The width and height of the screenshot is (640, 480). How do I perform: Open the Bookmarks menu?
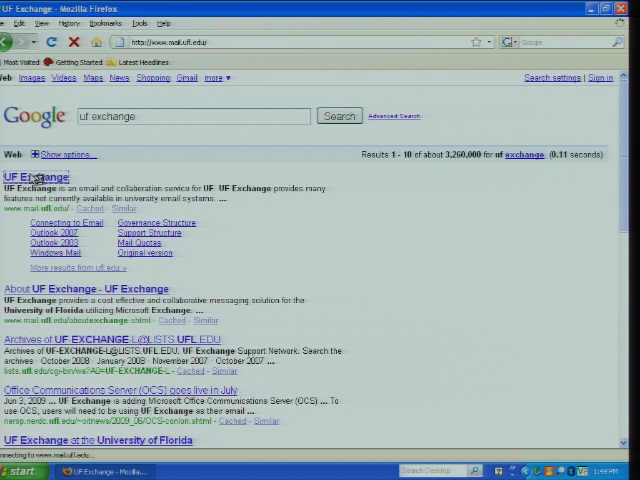point(106,23)
